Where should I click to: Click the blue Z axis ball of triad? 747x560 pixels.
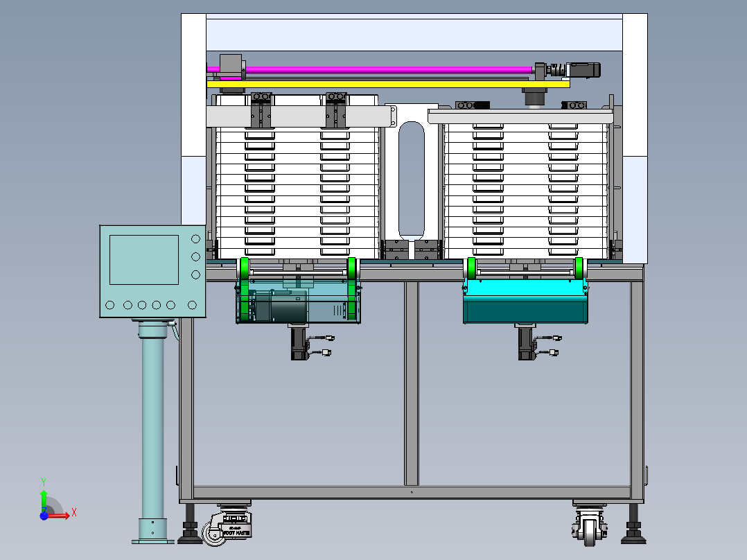coord(44,516)
